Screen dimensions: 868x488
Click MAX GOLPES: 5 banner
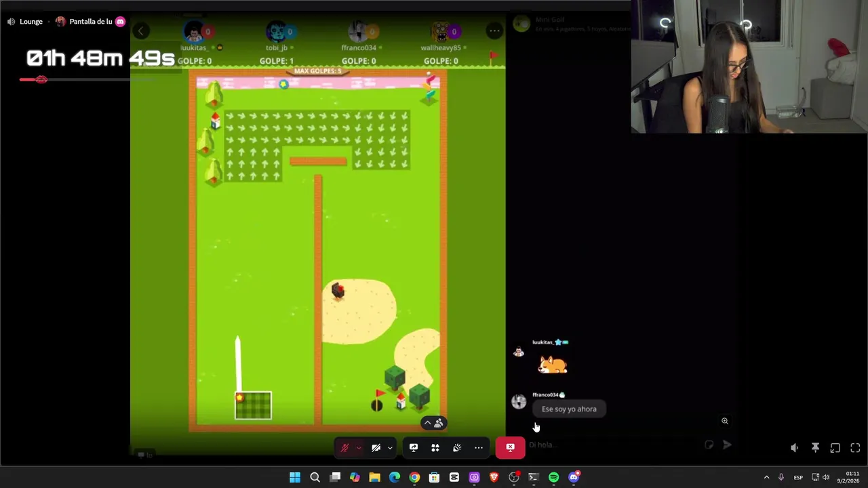(x=317, y=70)
